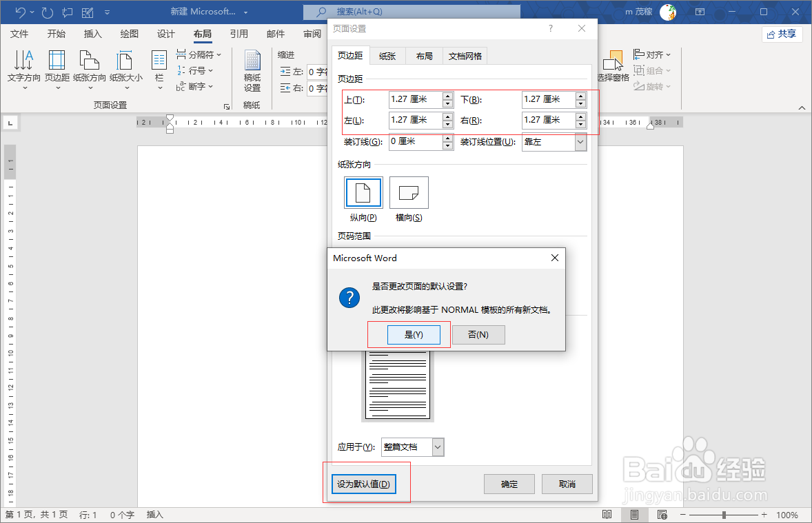Increase top margin with spinner up arrow

[448, 96]
